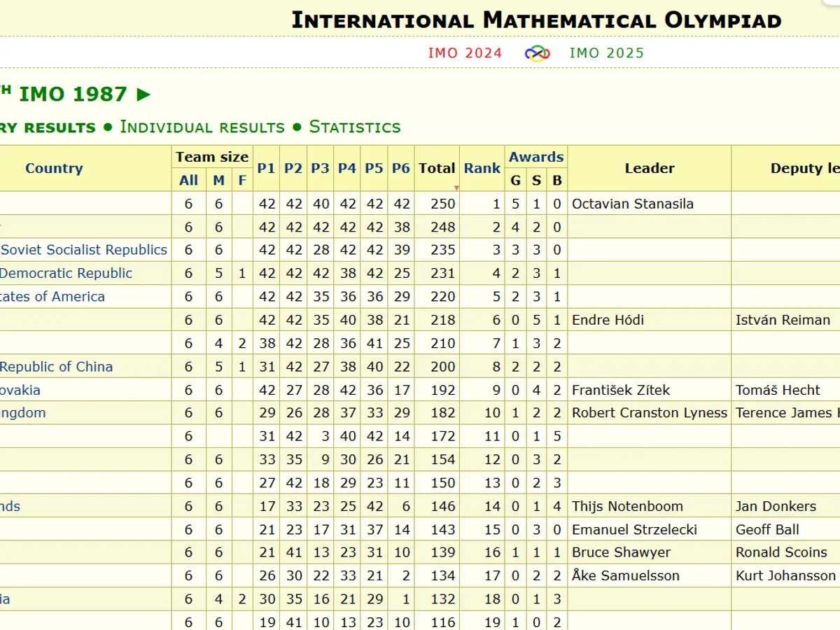Sort by female team members F column
Viewport: 840px width, 630px height.
[x=242, y=181]
